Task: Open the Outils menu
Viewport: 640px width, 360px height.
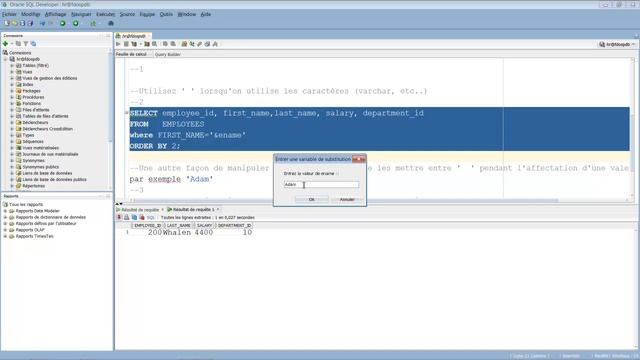Action: click(166, 14)
